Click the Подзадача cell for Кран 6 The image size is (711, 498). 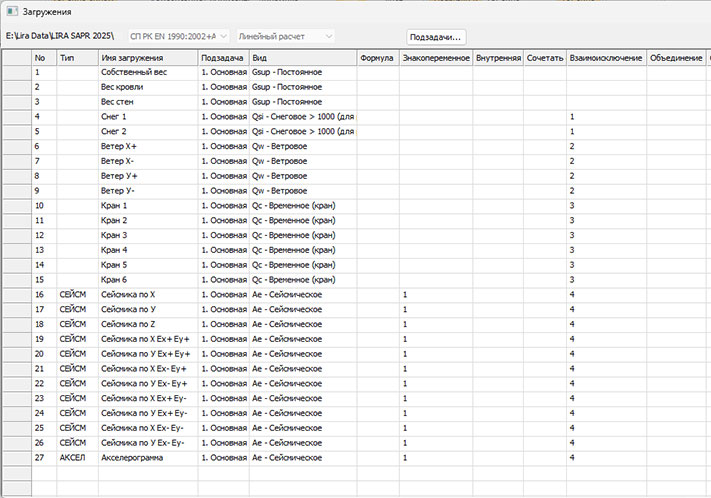click(224, 280)
